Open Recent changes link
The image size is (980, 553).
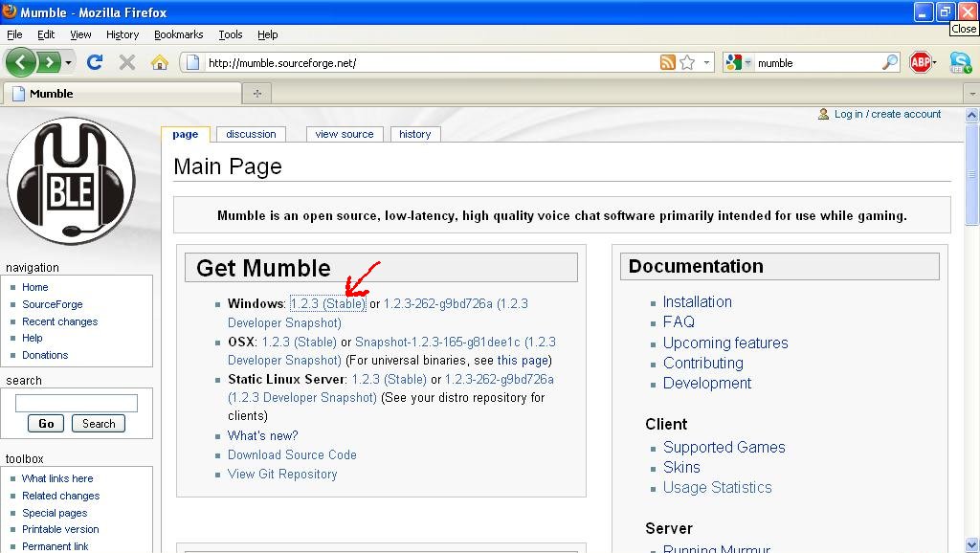coord(60,321)
